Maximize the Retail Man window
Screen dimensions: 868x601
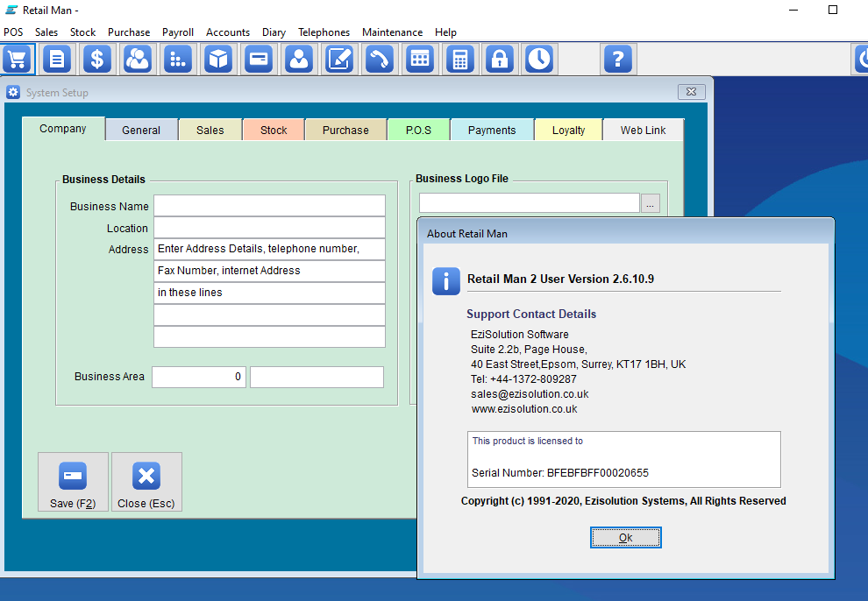[x=833, y=10]
